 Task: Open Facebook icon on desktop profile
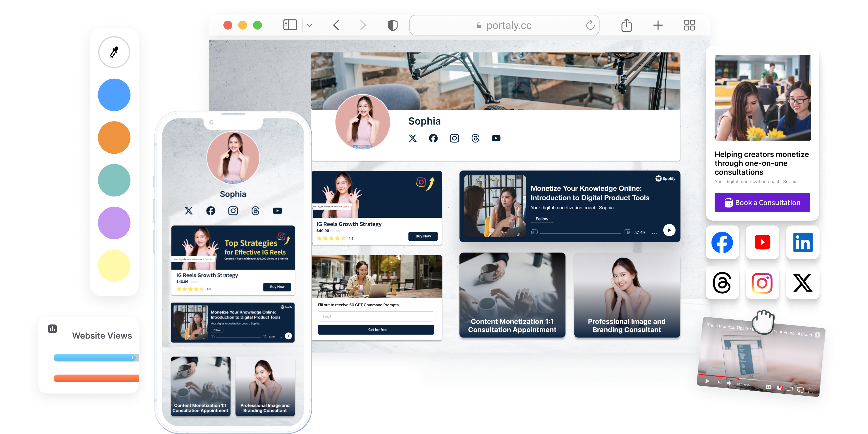tap(433, 138)
